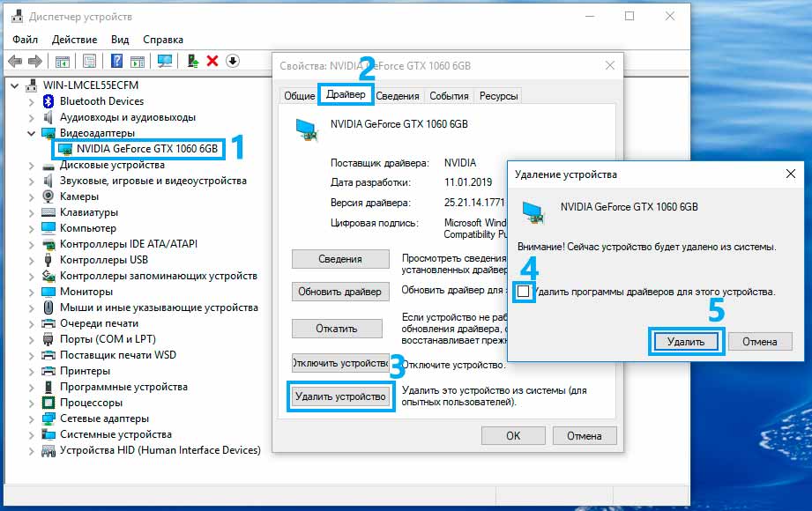Viewport: 812px width, 511px height.
Task: Click the Properties sheet toolbar icon
Action: click(89, 61)
